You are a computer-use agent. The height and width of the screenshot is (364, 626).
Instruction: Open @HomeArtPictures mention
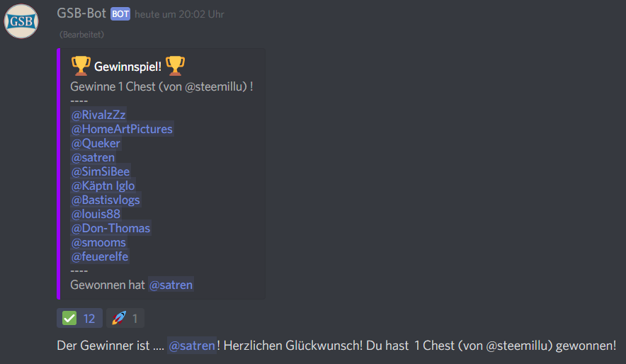(122, 129)
